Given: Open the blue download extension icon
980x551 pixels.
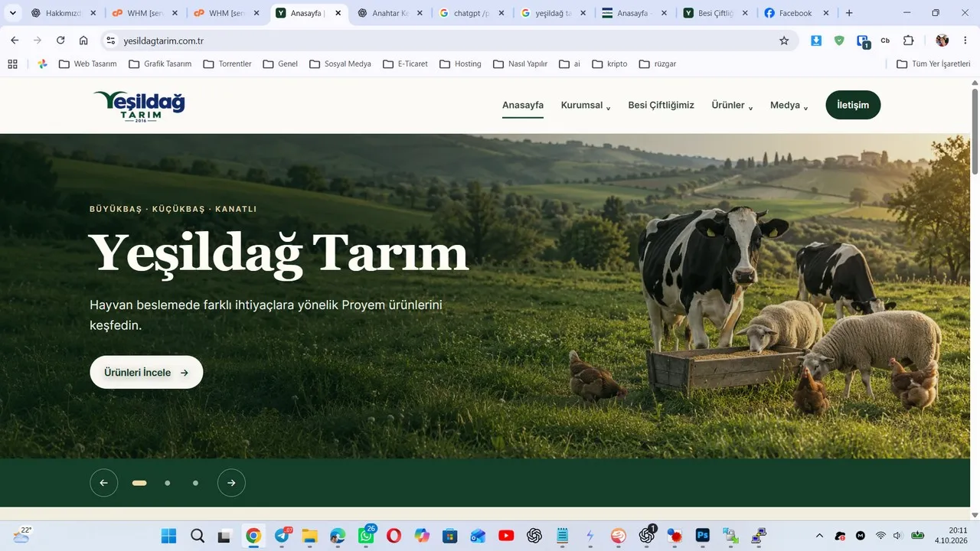Looking at the screenshot, I should pos(816,41).
